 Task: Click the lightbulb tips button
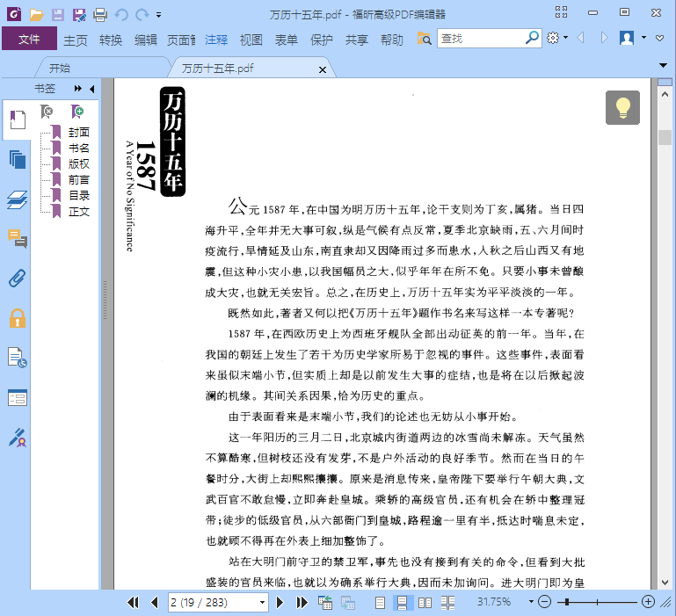pyautogui.click(x=622, y=108)
